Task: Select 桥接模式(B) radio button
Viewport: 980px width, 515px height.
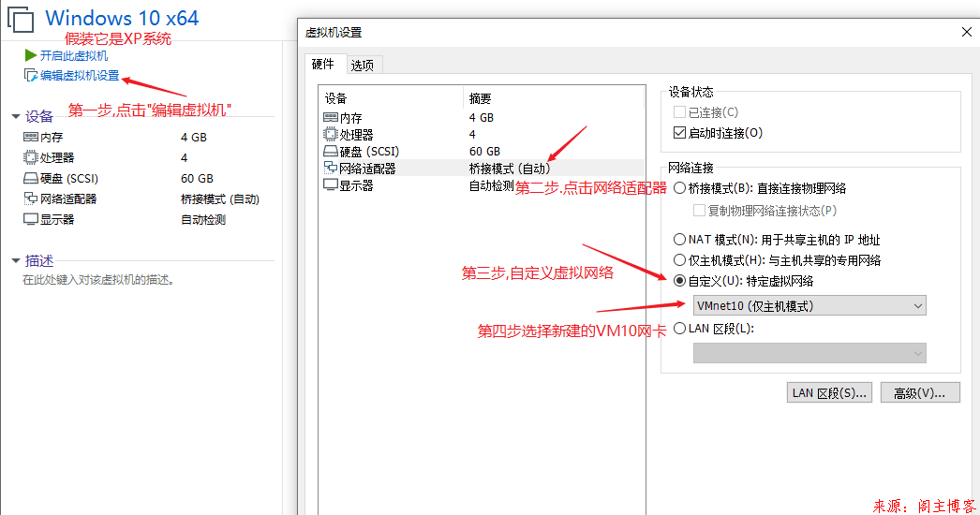Action: coord(679,188)
